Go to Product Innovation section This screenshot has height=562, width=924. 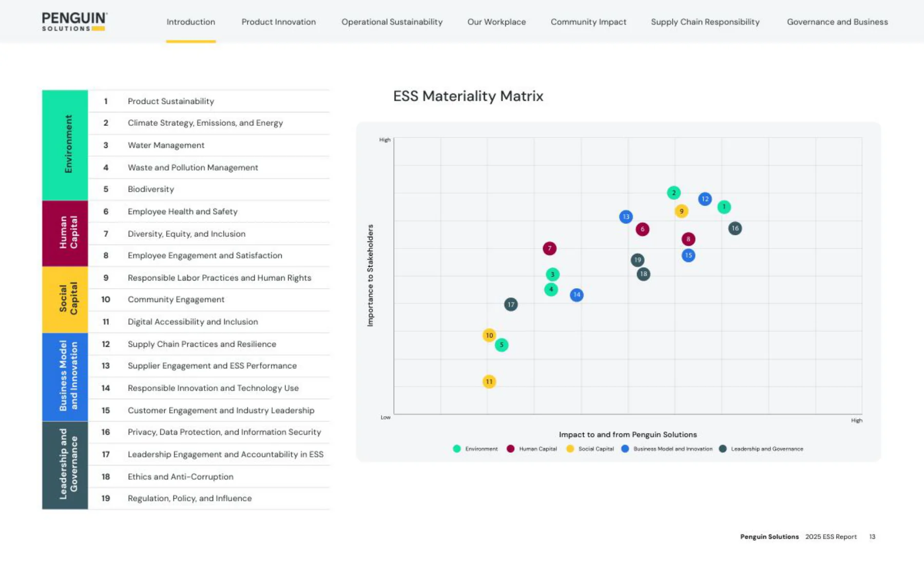(x=279, y=22)
